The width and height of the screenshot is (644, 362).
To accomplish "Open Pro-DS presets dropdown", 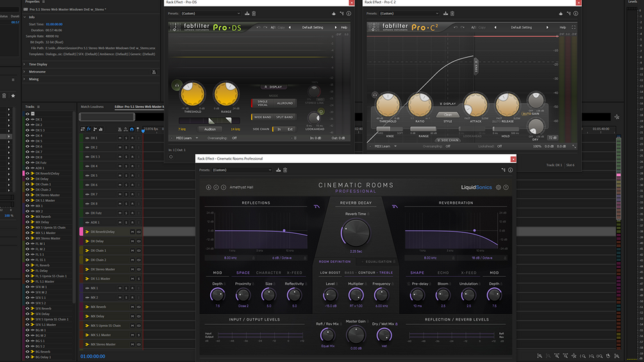I will [x=211, y=13].
